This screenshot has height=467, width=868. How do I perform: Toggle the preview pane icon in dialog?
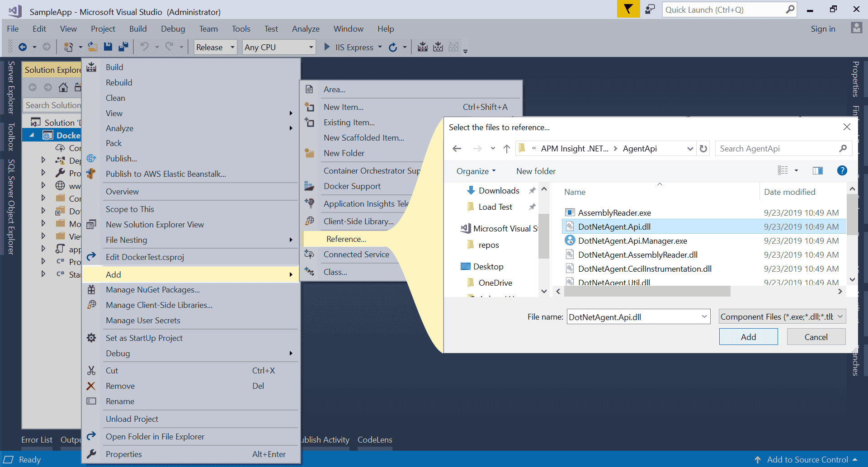(x=817, y=170)
